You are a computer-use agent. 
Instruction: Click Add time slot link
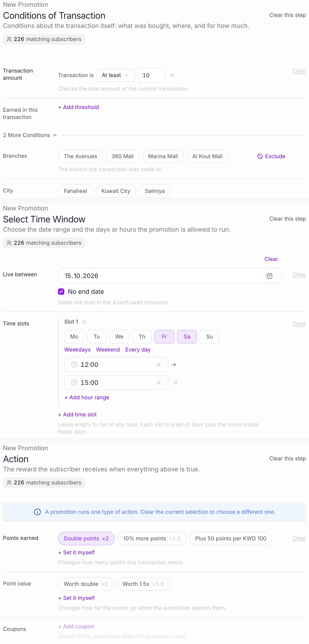tap(77, 414)
